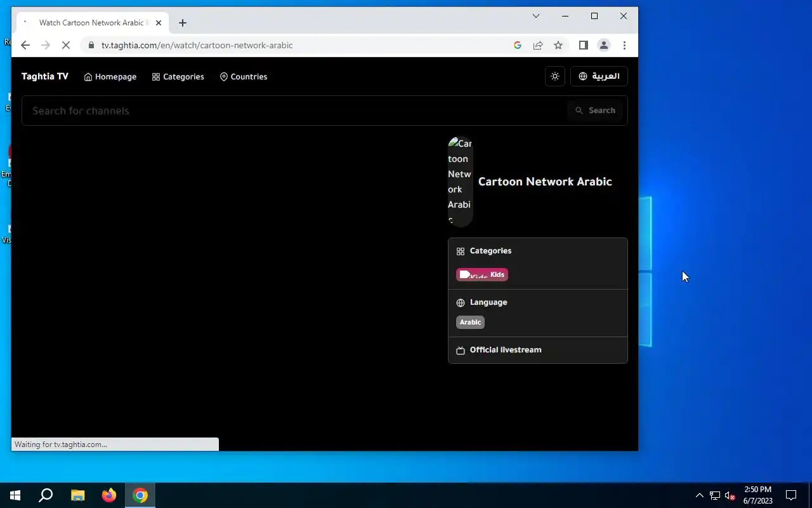The width and height of the screenshot is (812, 508).
Task: Open Chrome's three-dot menu
Action: pyautogui.click(x=624, y=45)
